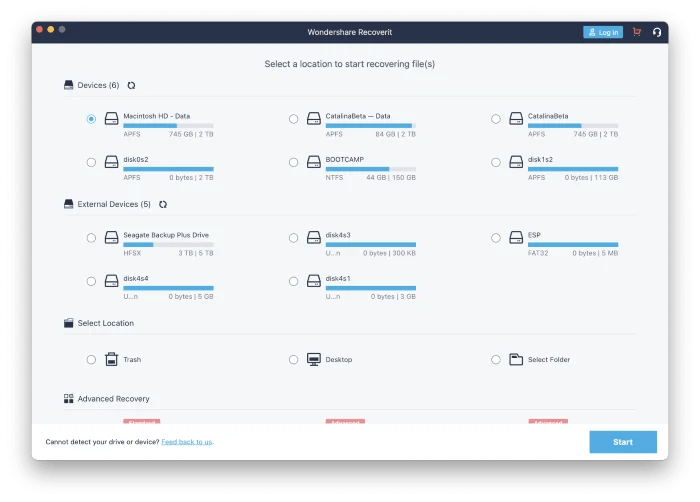Click the CatalinaBeta — Data drive icon
700x502 pixels.
tap(314, 118)
